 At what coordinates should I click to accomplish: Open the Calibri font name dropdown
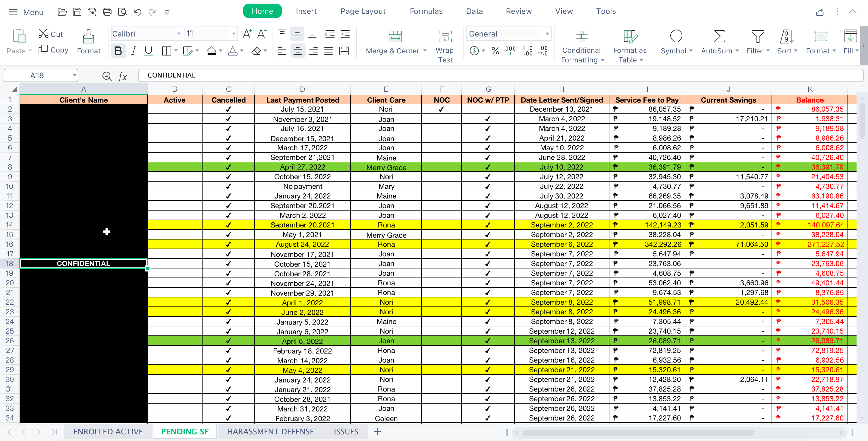[x=179, y=34]
